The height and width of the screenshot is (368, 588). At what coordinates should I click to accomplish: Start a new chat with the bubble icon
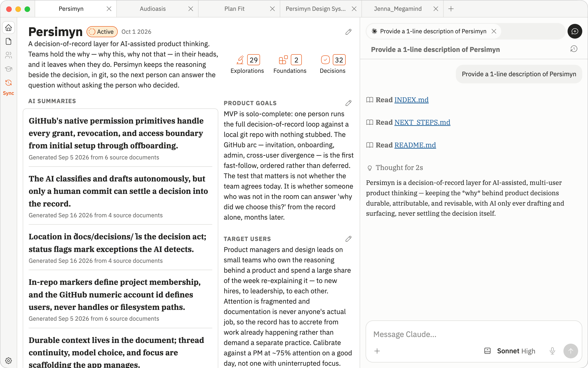(x=575, y=31)
